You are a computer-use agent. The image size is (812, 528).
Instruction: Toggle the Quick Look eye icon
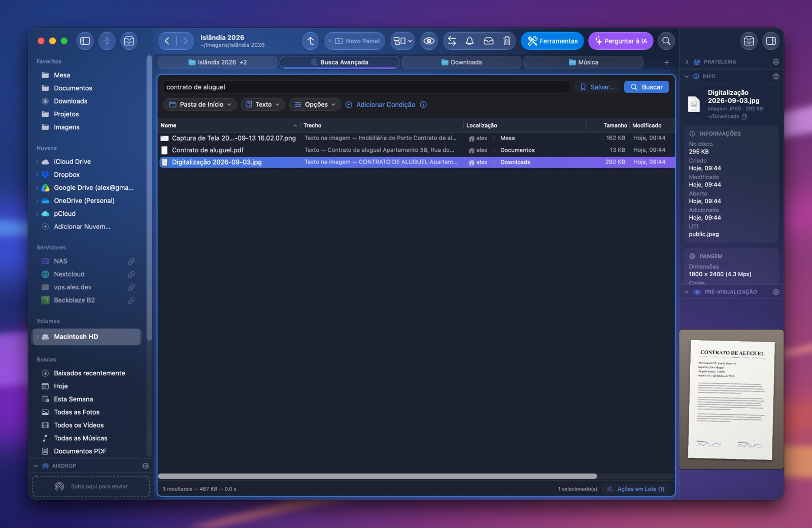coord(429,41)
